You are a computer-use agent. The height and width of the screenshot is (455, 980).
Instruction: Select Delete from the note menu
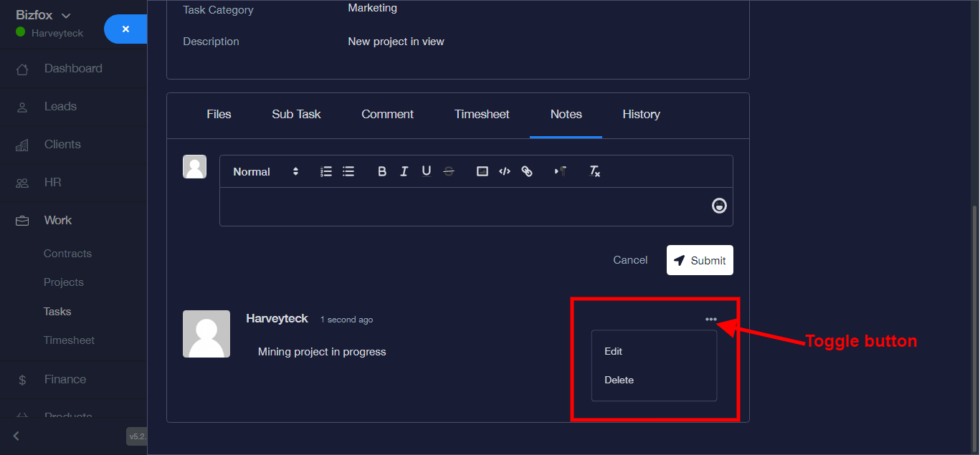tap(619, 380)
